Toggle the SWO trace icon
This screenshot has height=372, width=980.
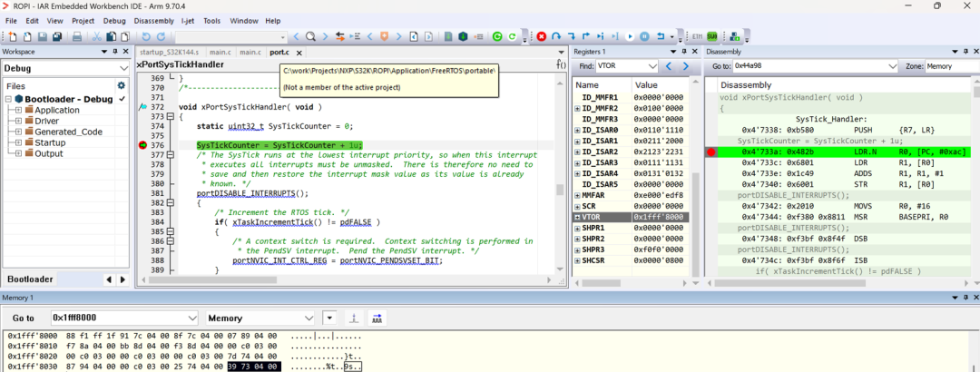712,36
